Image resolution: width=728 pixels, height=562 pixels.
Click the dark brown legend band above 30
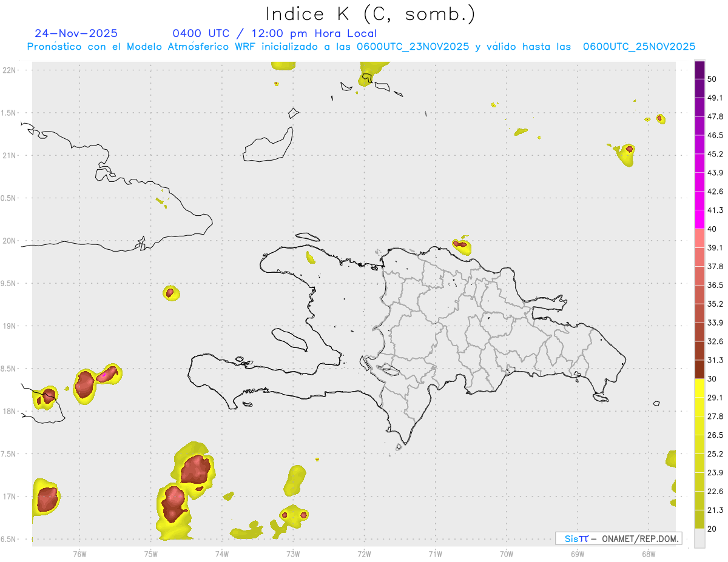point(700,369)
